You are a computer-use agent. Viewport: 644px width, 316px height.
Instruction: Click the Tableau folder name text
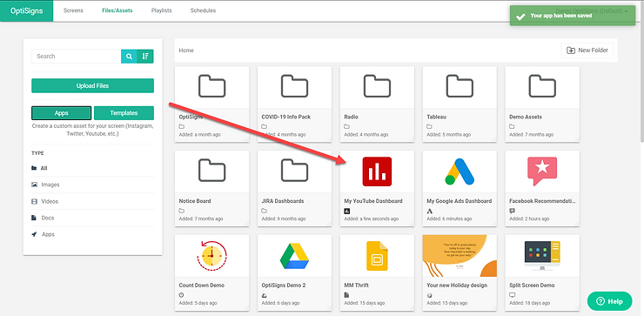(x=436, y=118)
